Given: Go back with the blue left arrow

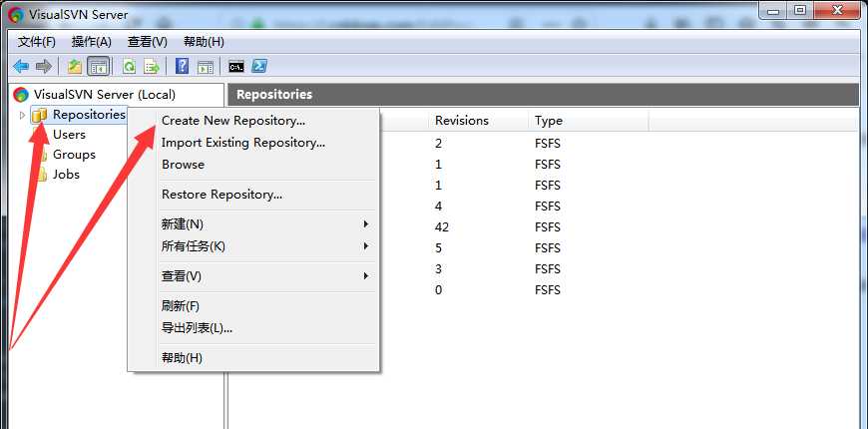Looking at the screenshot, I should pos(21,67).
